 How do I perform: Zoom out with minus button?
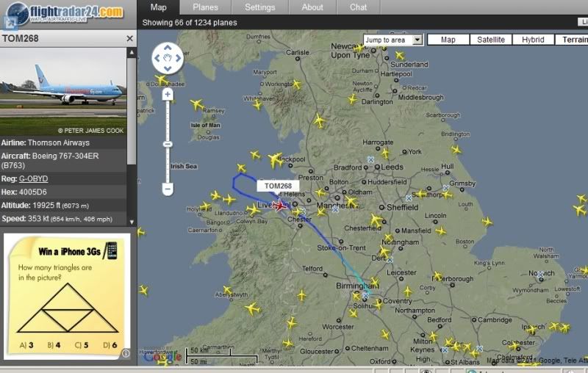(168, 189)
